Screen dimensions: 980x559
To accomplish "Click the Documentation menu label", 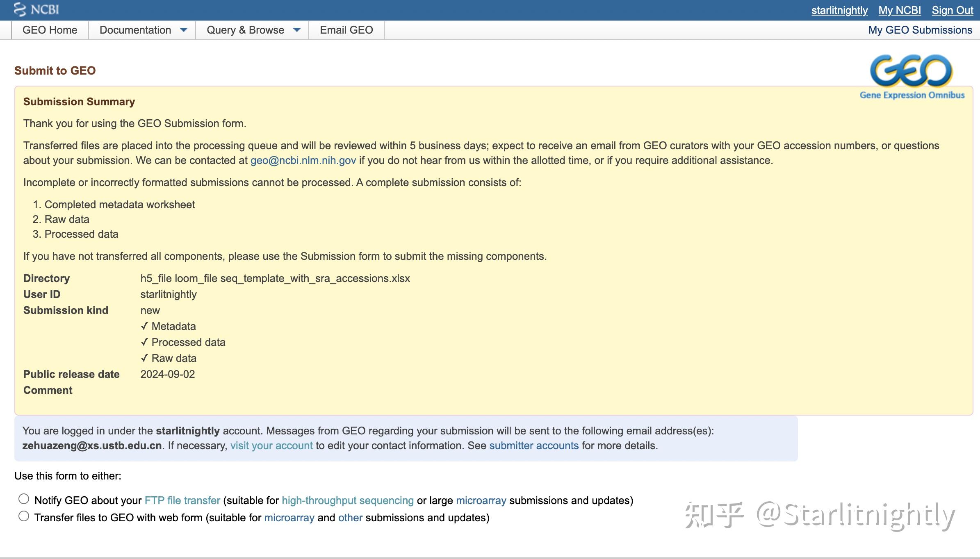I will click(135, 30).
